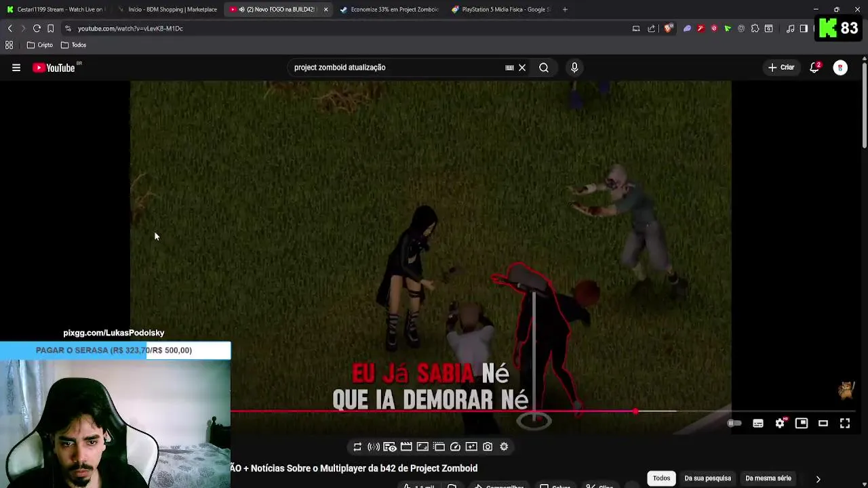Click the speedometer playback speed icon
Image resolution: width=868 pixels, height=488 pixels.
455,447
